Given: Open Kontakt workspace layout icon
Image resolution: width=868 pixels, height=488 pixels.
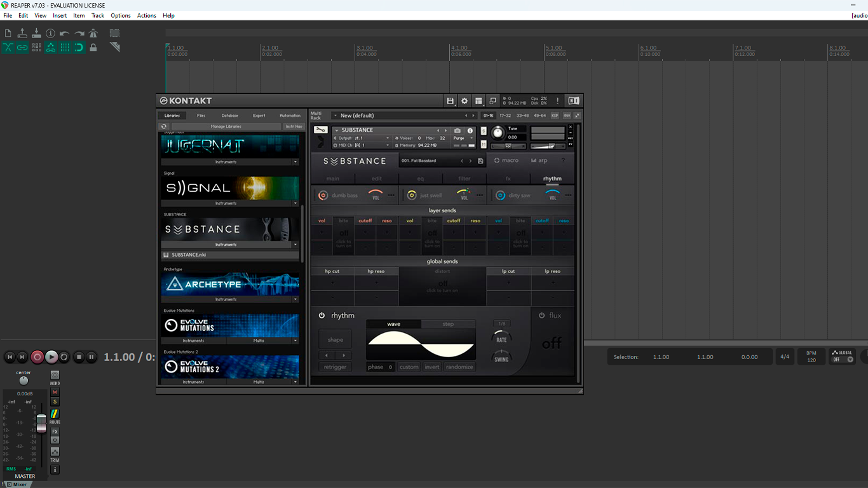Looking at the screenshot, I should (x=478, y=101).
